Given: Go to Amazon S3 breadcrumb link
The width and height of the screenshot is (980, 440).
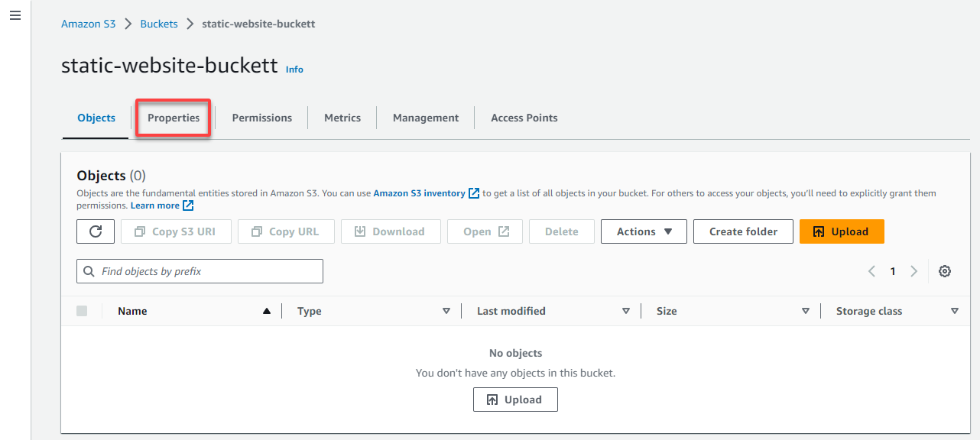Looking at the screenshot, I should click(x=89, y=24).
